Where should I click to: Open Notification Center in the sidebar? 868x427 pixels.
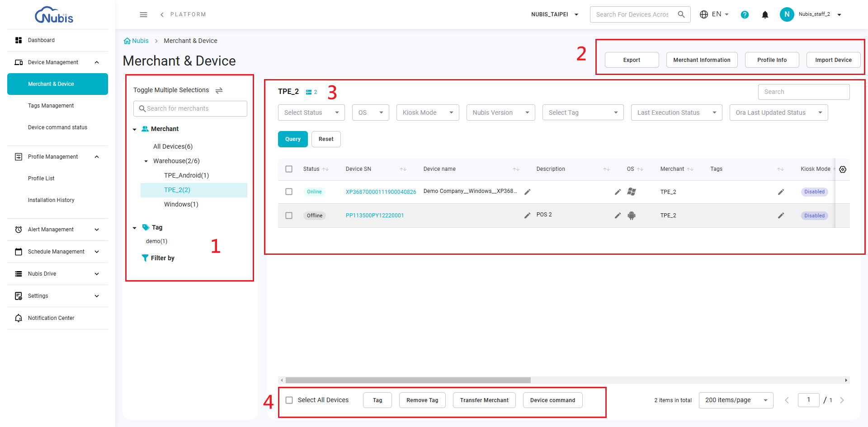pyautogui.click(x=57, y=318)
